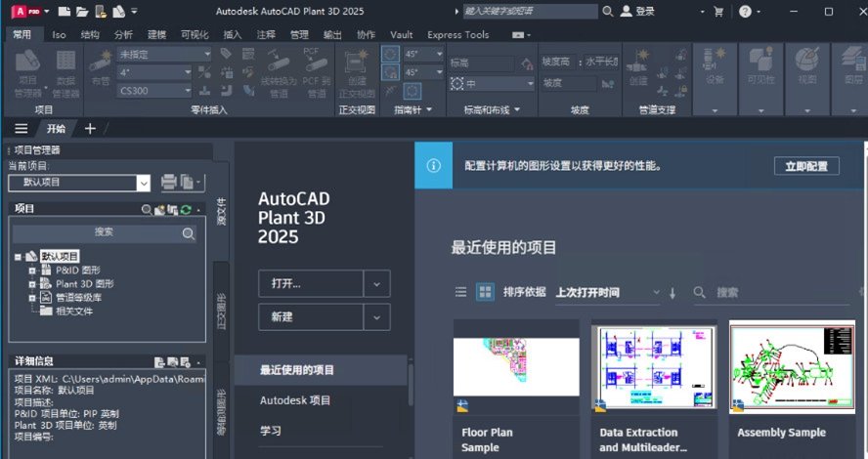Click the info icon in configuration banner

point(433,165)
